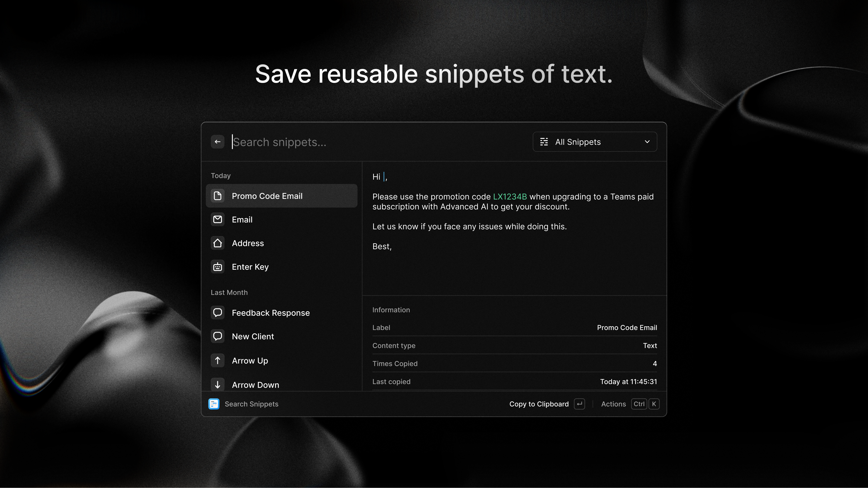Click the speech bubble icon beside New Client
This screenshot has height=488, width=868.
[x=217, y=336]
